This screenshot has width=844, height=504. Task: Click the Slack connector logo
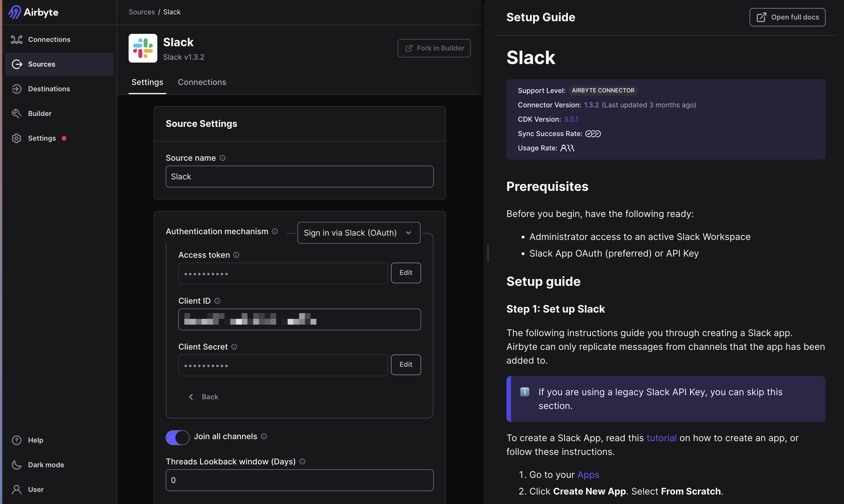(143, 48)
